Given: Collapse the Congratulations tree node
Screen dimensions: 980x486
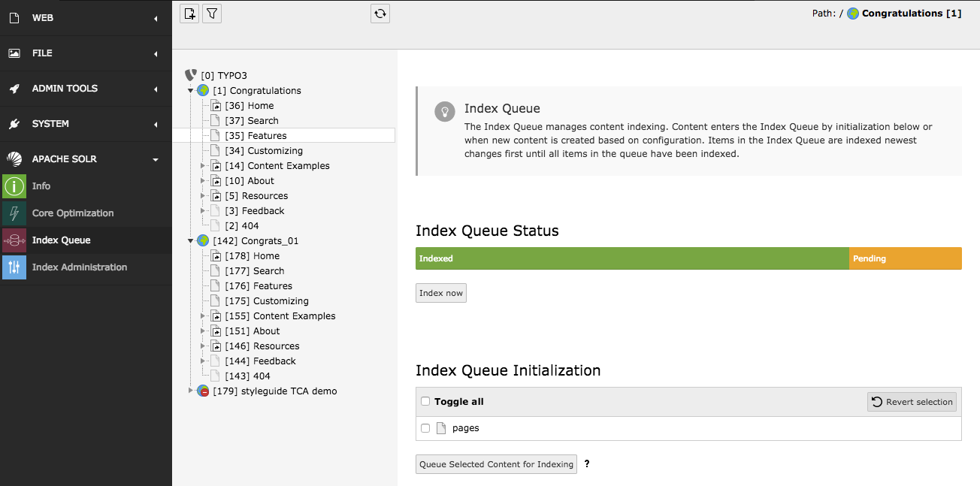Looking at the screenshot, I should [191, 91].
